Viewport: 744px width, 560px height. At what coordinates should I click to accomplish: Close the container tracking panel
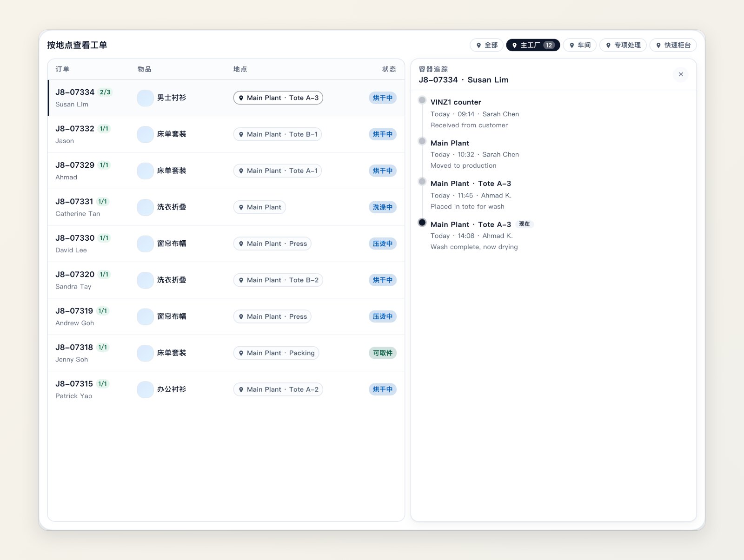pos(681,74)
